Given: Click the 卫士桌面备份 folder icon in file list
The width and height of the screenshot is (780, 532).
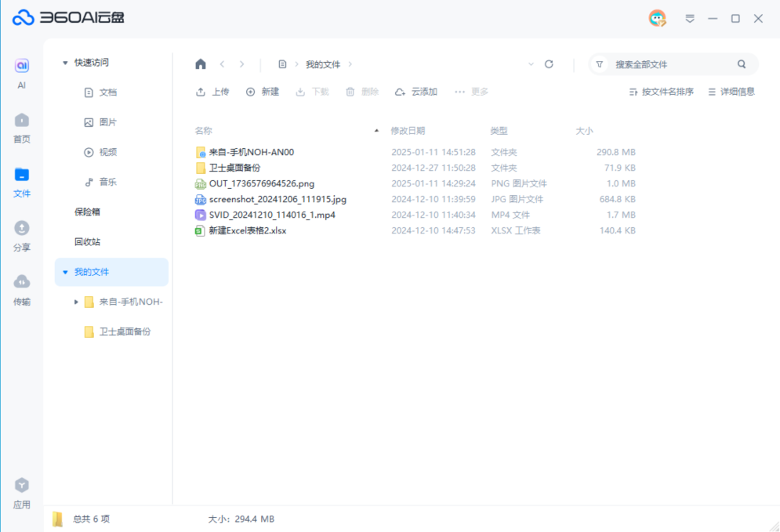Looking at the screenshot, I should pos(200,168).
